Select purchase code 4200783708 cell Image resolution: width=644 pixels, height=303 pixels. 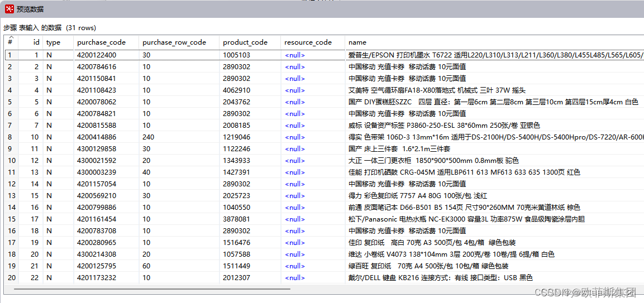(106, 231)
